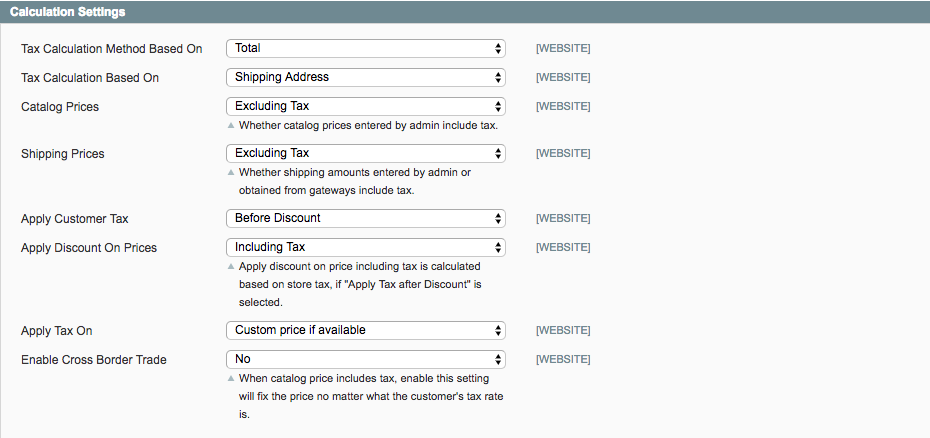Click the Enable Cross Border Trade label

pyautogui.click(x=93, y=359)
